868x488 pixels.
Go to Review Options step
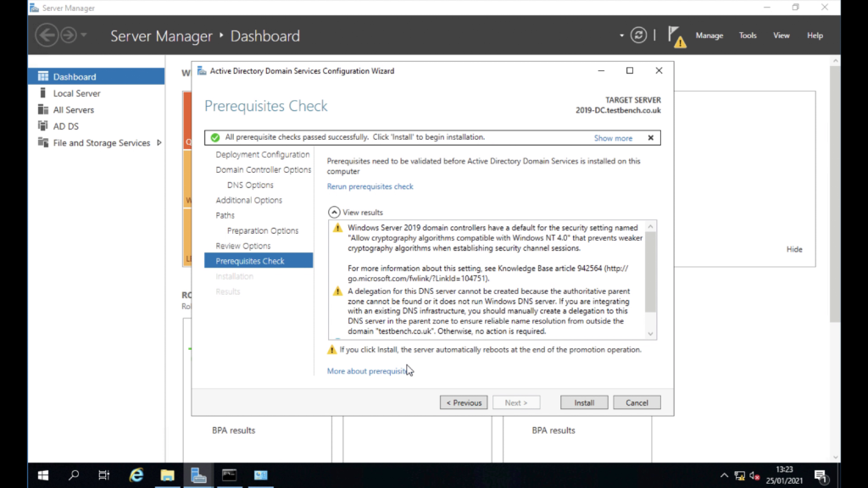243,246
